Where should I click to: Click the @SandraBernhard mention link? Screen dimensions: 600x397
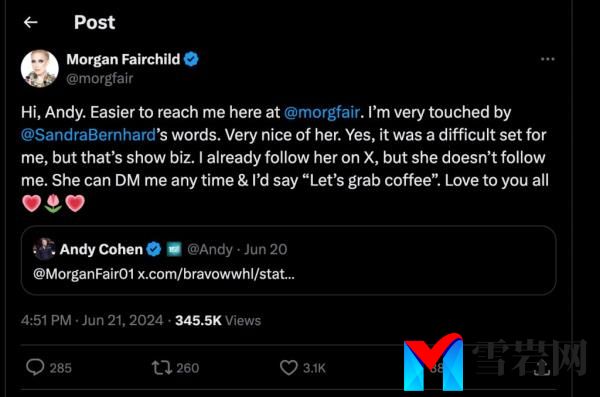click(x=88, y=135)
